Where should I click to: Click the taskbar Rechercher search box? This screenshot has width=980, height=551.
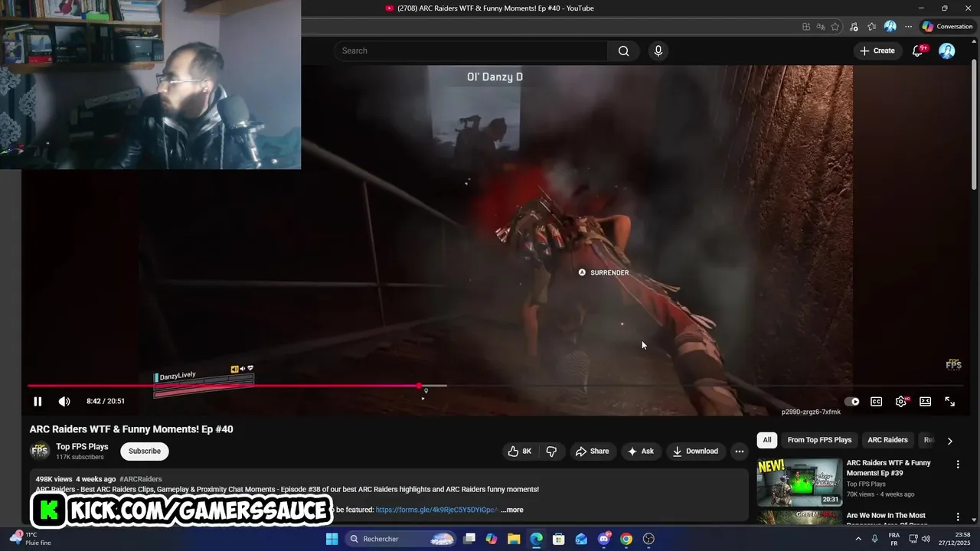(401, 539)
